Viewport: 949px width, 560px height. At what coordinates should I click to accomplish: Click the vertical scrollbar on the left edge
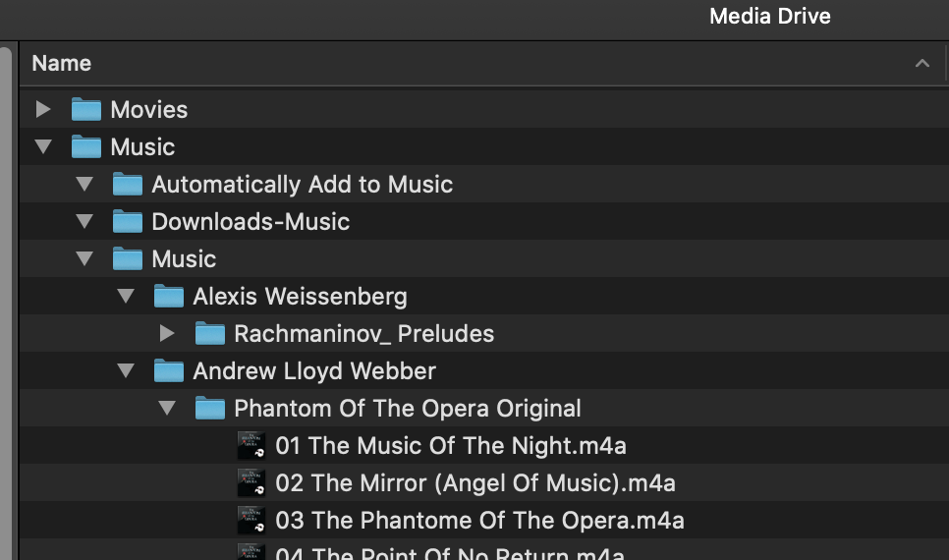point(6,303)
